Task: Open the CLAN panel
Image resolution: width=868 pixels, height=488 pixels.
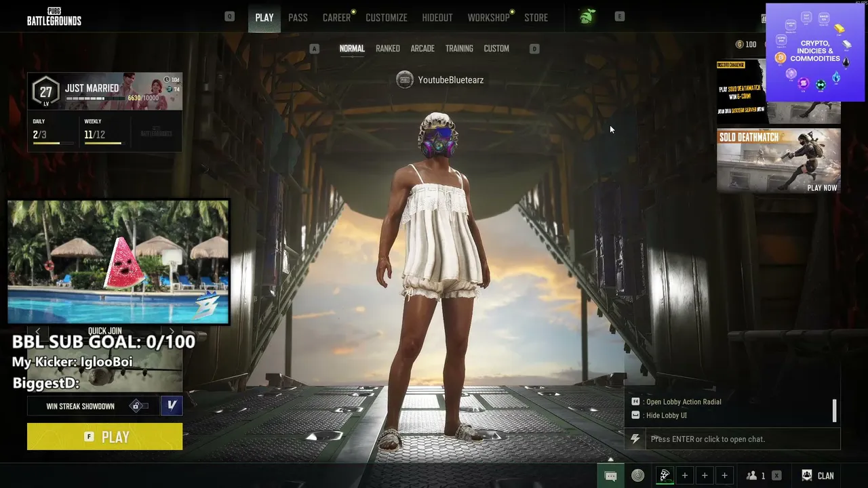Action: point(818,476)
